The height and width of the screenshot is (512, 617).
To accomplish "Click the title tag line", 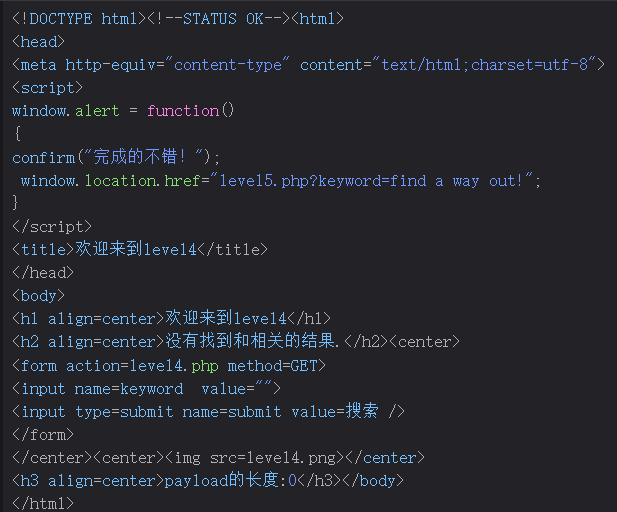I will (140, 249).
